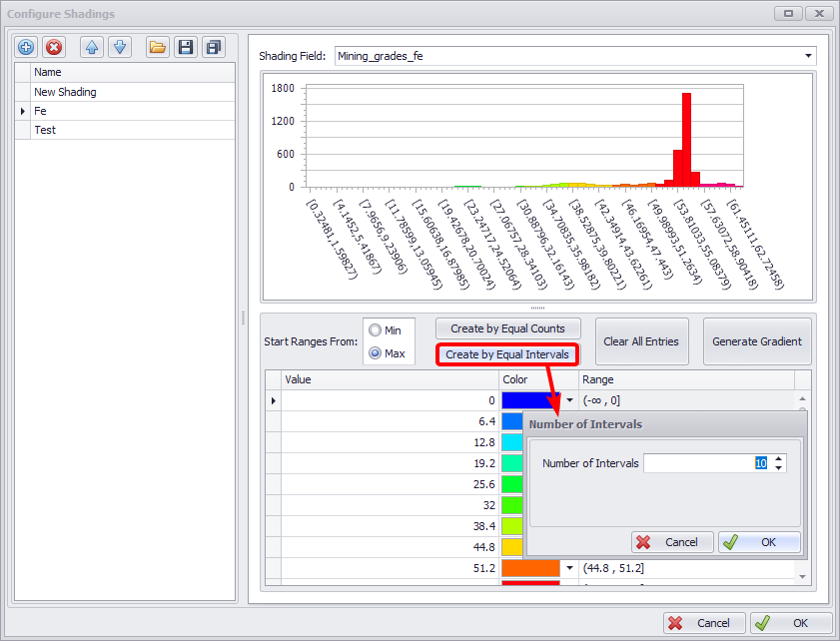Click the save all shadings icon

tap(213, 47)
